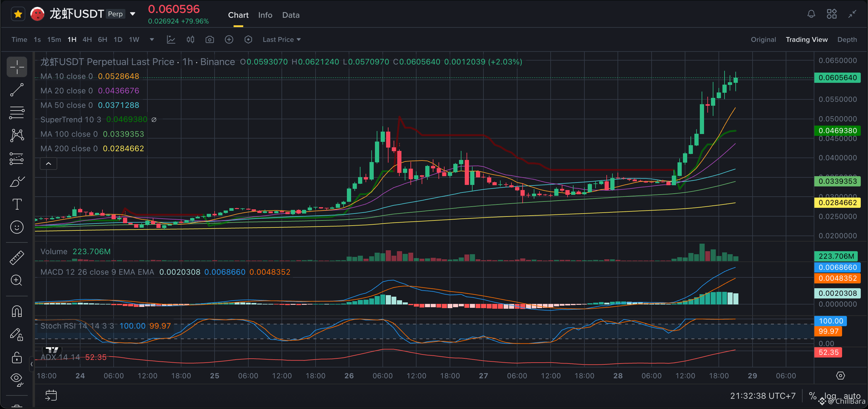Select the brush drawing tool
Screen dimensions: 868x409
click(17, 181)
